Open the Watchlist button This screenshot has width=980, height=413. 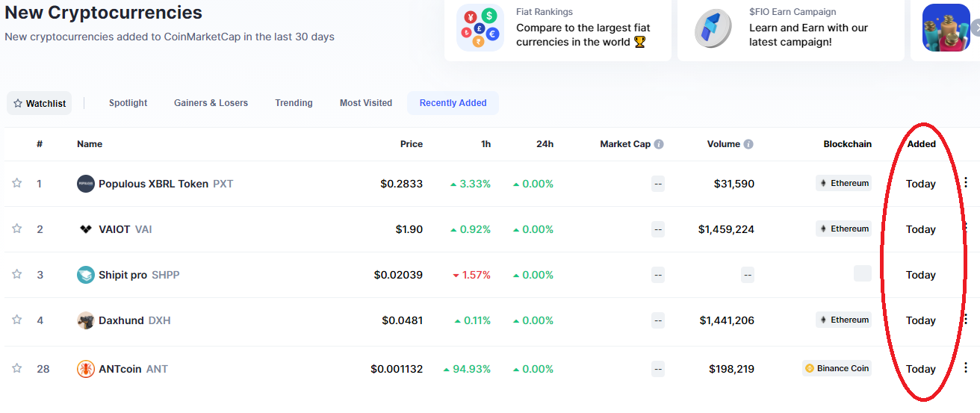40,103
